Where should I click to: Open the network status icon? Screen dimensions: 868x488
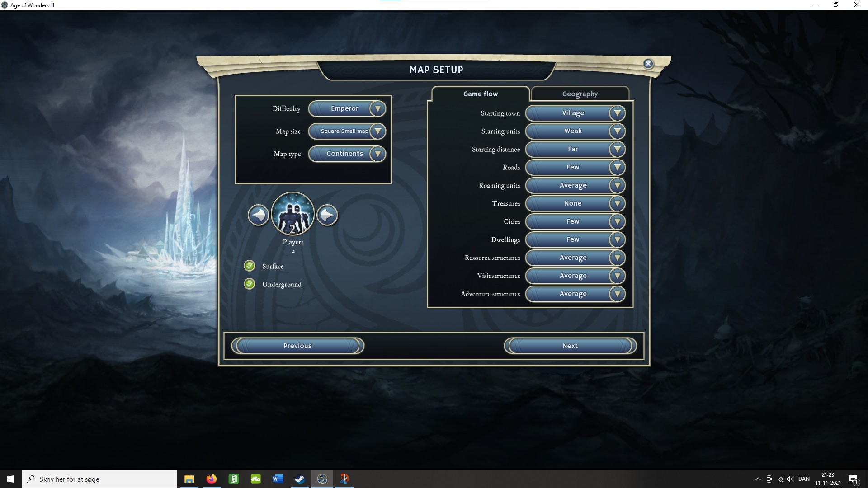(x=780, y=479)
